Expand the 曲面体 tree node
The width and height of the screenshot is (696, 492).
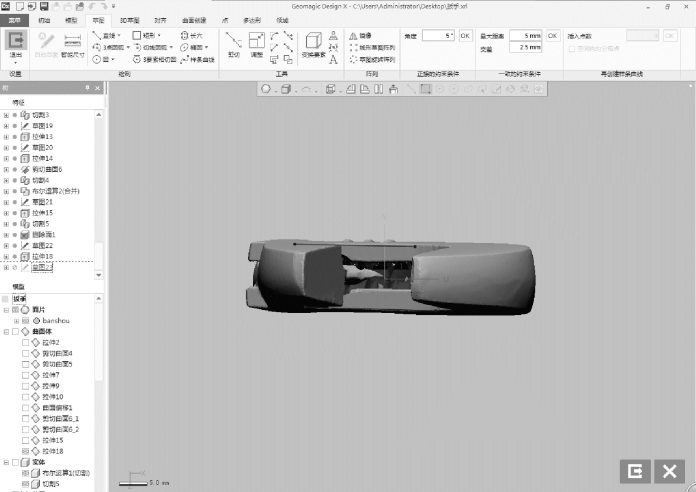[5, 331]
